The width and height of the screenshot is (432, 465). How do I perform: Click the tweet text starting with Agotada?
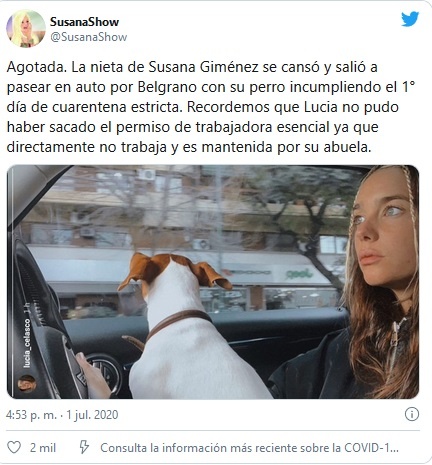tap(211, 107)
